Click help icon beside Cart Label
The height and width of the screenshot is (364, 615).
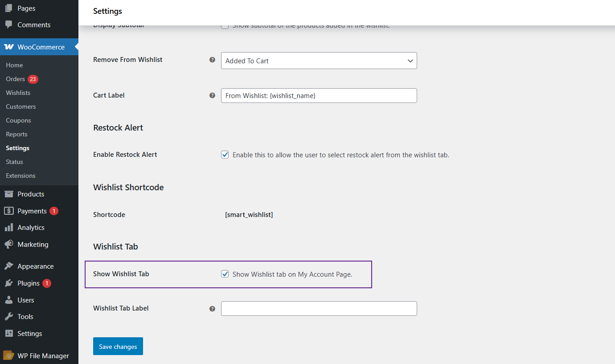[212, 95]
